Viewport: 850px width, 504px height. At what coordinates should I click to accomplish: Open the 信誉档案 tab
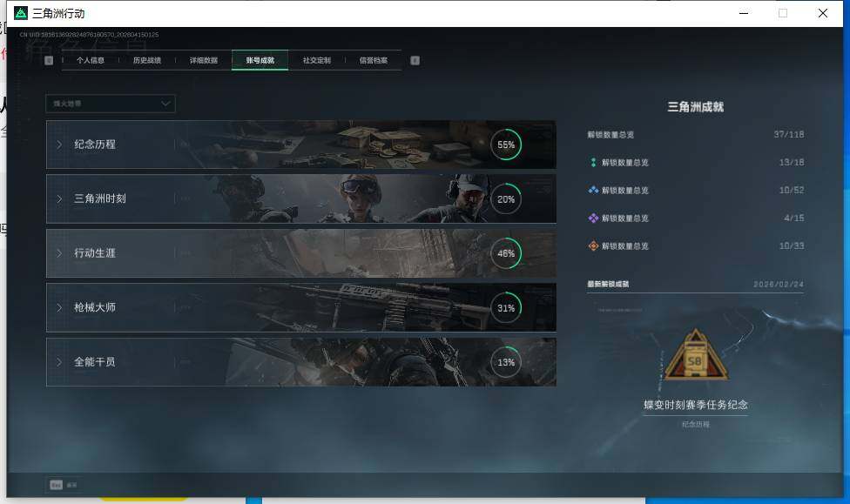click(x=374, y=60)
